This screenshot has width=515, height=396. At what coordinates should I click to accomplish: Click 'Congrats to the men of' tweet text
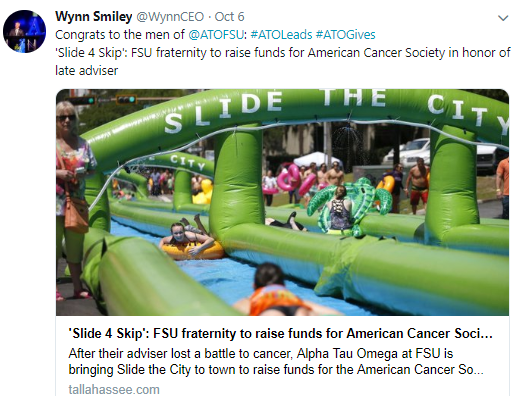pos(120,35)
